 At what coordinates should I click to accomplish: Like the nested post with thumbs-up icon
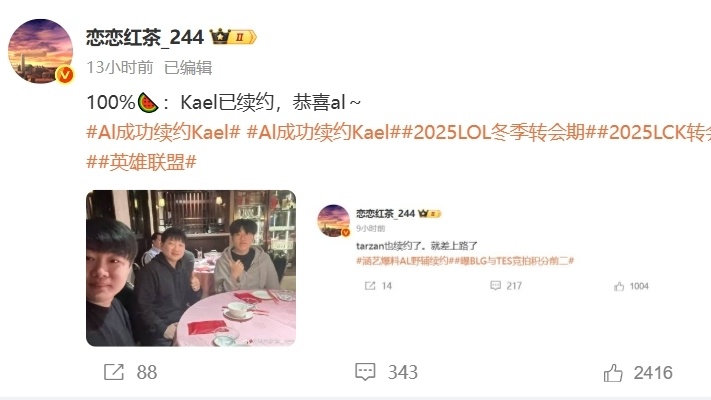pos(619,286)
